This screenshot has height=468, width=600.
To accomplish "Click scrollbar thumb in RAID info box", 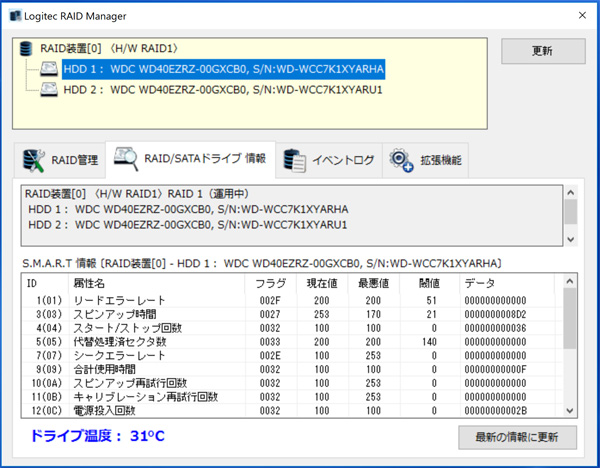I will [571, 212].
